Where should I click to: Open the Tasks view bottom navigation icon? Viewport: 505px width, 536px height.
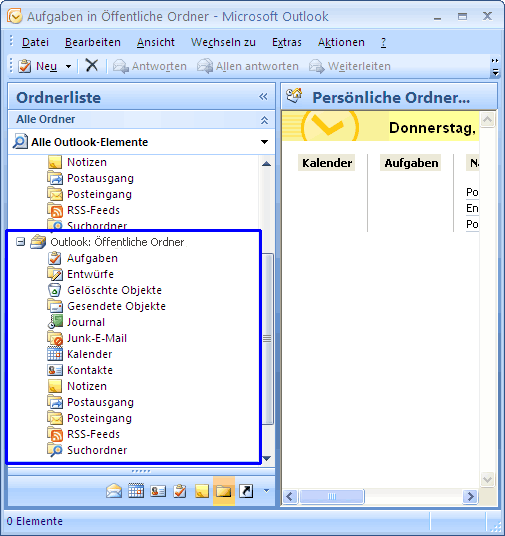[x=180, y=491]
